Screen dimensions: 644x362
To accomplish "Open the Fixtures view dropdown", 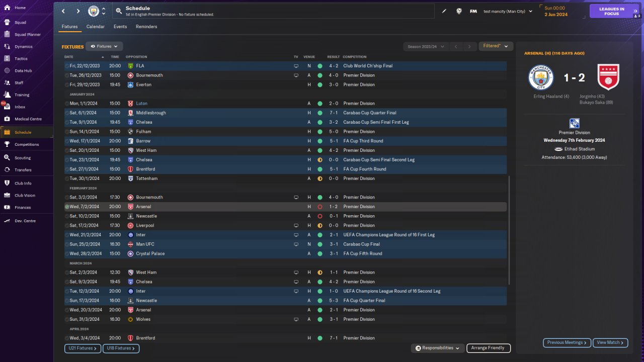I will 104,46.
